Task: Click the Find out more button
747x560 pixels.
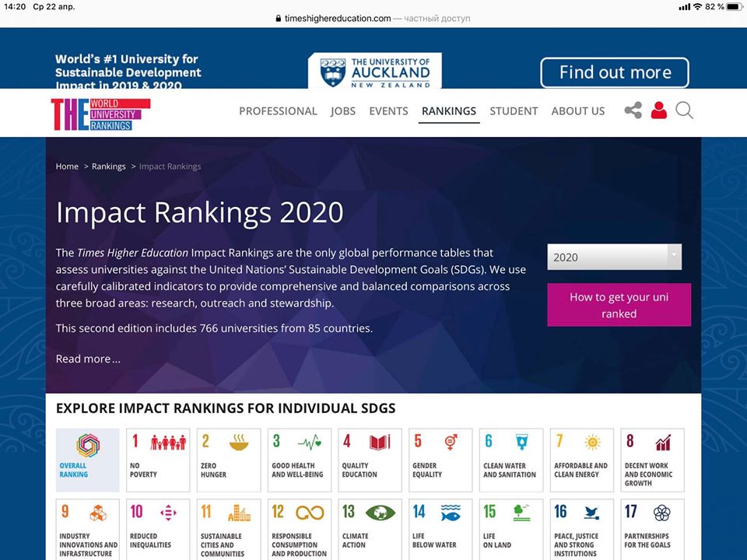Action: pyautogui.click(x=615, y=73)
